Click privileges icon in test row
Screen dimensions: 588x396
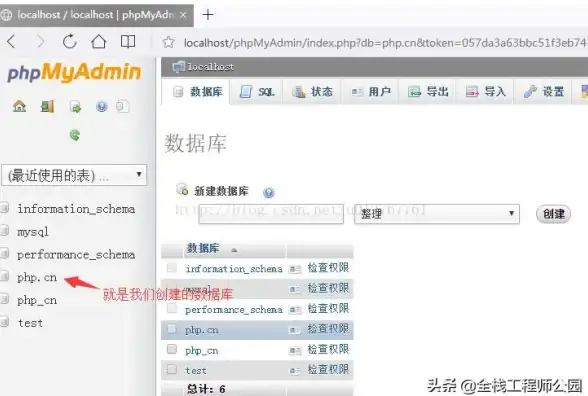coord(295,371)
